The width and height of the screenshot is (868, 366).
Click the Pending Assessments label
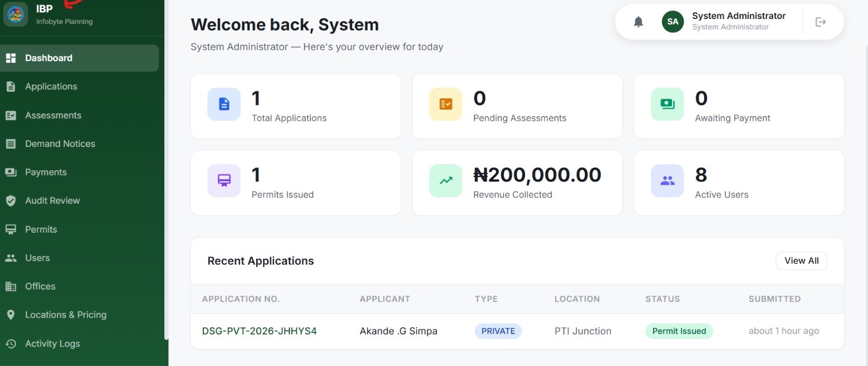point(520,118)
